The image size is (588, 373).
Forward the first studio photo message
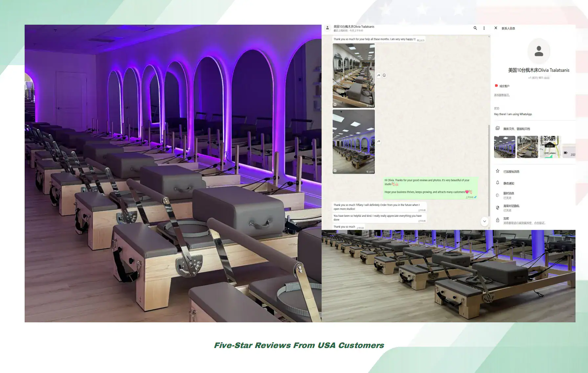378,75
